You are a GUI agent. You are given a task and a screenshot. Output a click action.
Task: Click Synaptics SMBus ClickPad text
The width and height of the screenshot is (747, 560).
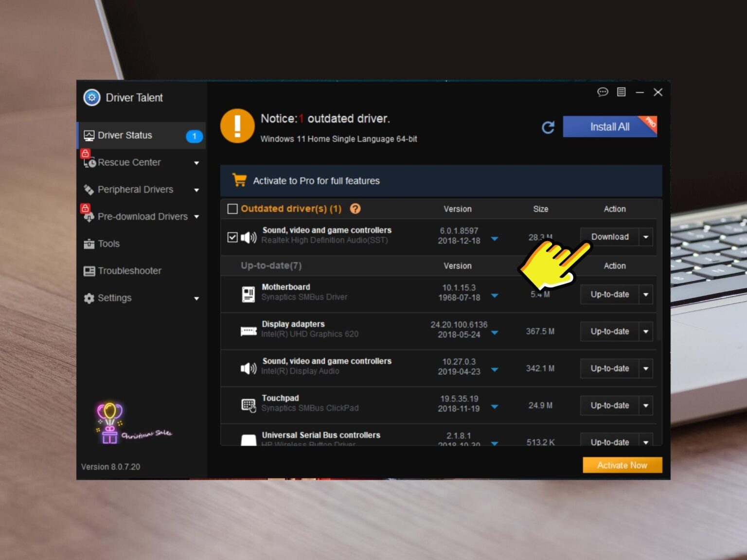310,408
